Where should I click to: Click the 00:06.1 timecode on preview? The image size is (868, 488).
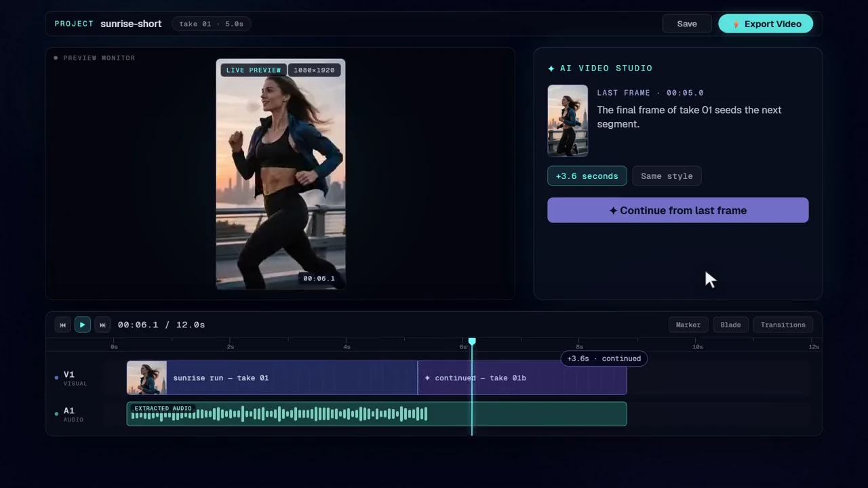(x=319, y=279)
